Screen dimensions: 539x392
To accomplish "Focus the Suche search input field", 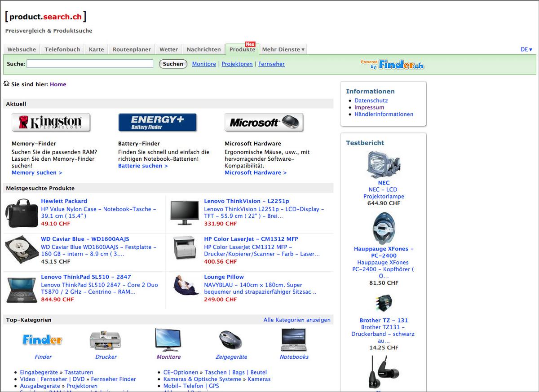I will [x=90, y=64].
